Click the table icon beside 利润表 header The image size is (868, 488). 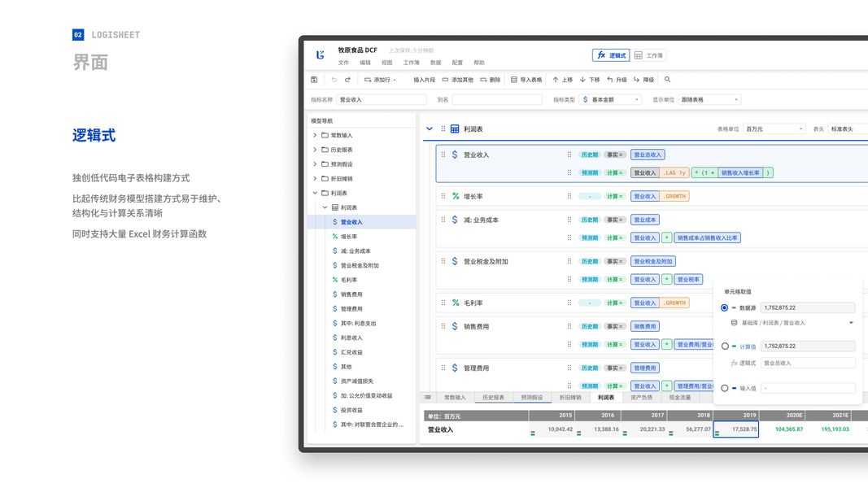coord(455,129)
